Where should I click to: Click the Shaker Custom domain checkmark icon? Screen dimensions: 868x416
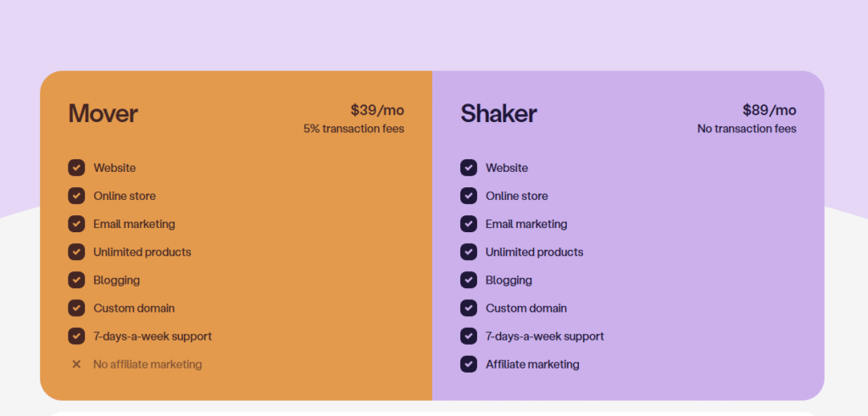tap(469, 308)
